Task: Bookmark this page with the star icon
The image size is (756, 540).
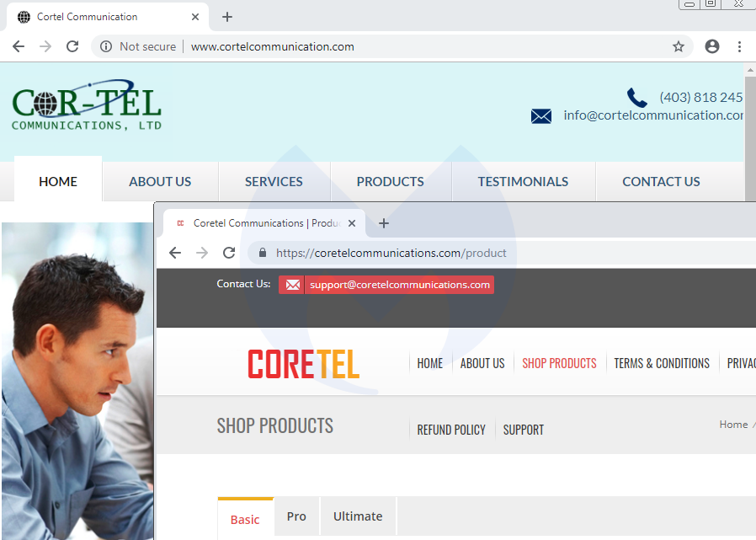Action: tap(679, 46)
